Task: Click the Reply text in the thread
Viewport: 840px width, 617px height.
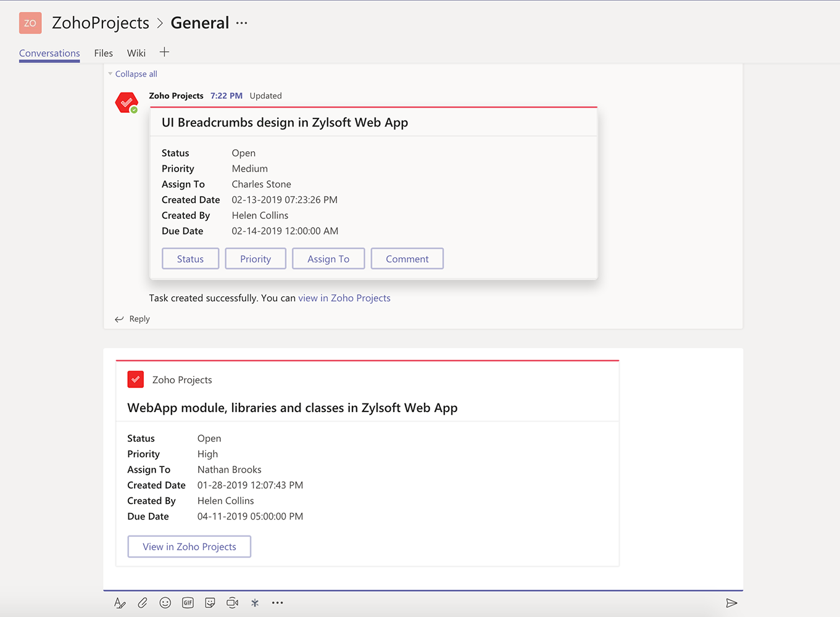Action: pyautogui.click(x=139, y=319)
